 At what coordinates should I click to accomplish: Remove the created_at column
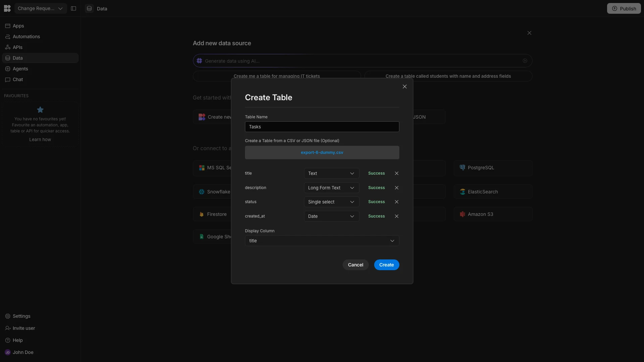click(x=397, y=216)
